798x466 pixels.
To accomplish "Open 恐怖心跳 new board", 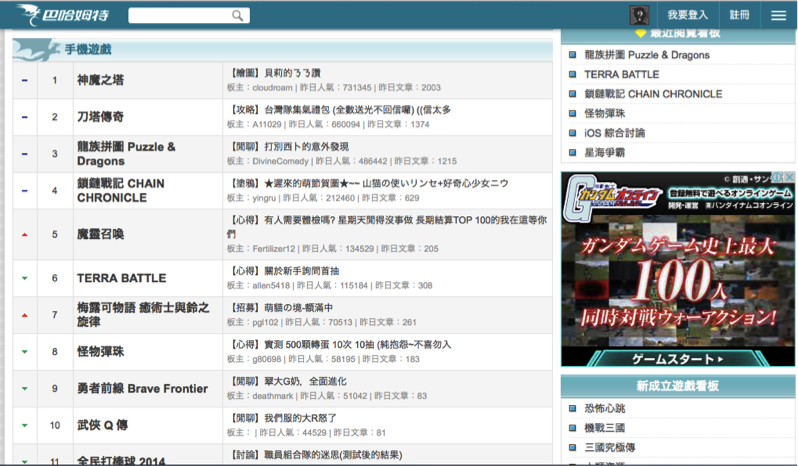I will tap(605, 409).
